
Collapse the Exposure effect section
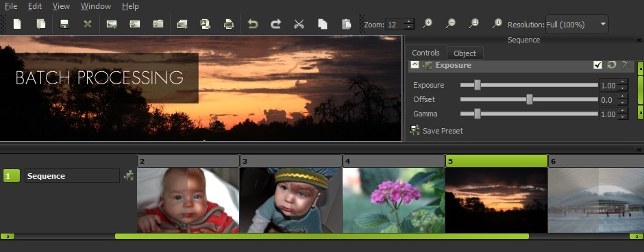pyautogui.click(x=414, y=64)
